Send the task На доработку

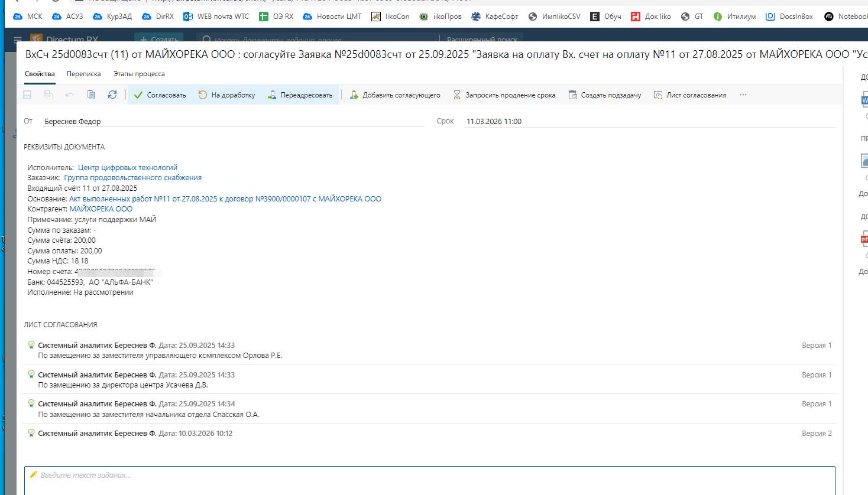point(226,95)
